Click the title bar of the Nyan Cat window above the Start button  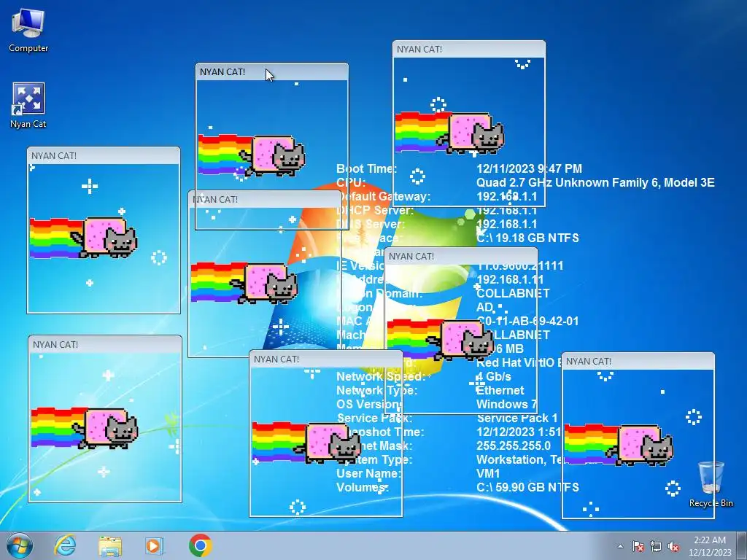click(x=105, y=345)
